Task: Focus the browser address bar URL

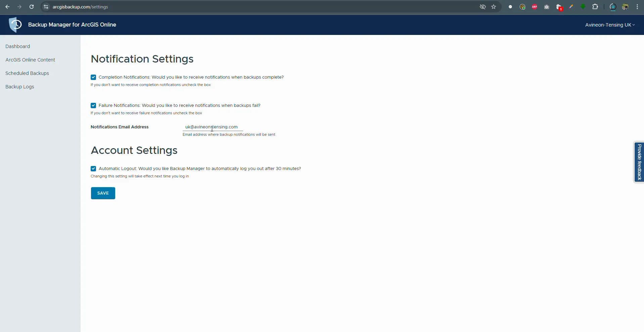Action: tap(80, 7)
